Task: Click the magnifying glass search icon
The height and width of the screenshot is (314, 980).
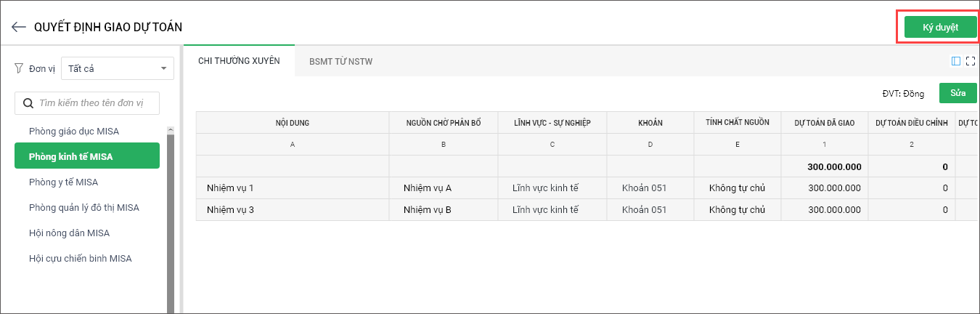Action: [28, 103]
